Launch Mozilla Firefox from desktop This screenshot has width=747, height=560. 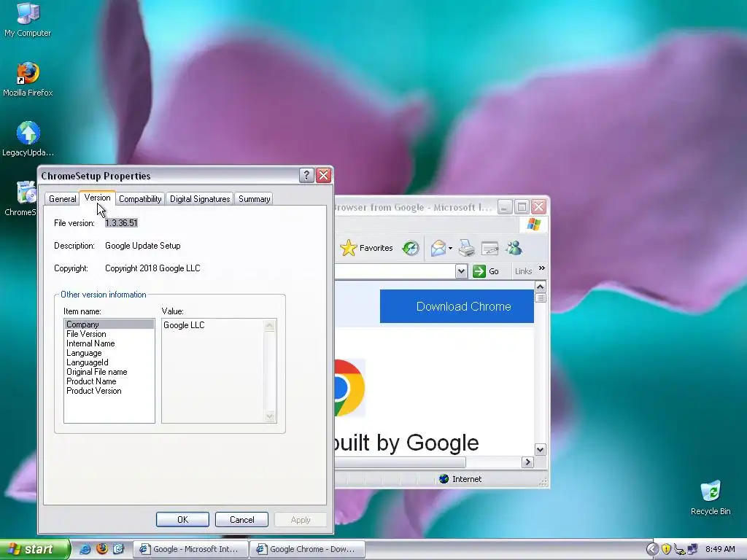(x=28, y=79)
